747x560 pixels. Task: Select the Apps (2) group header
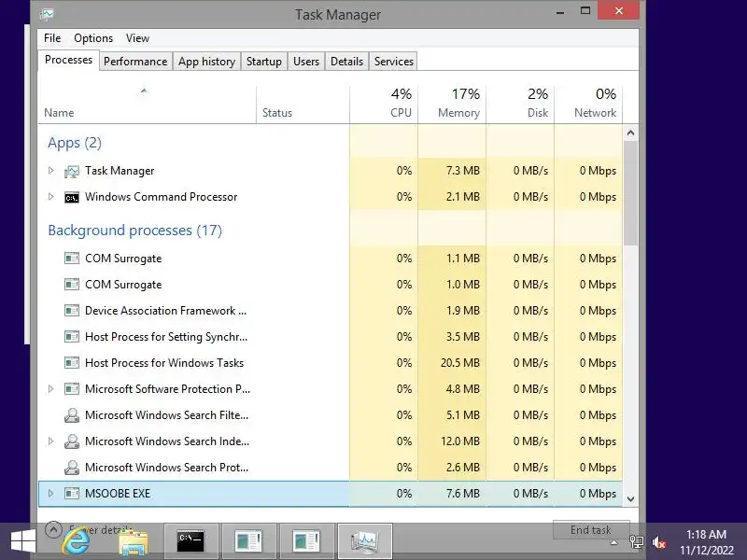75,143
